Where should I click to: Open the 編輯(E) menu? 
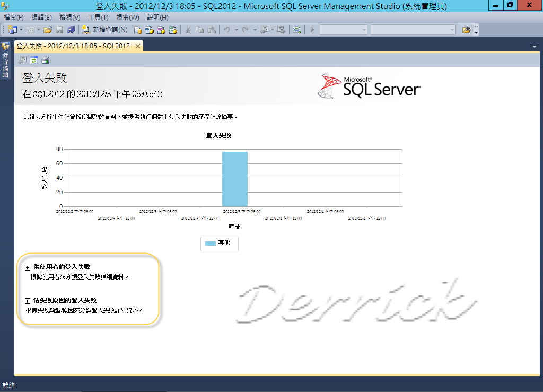click(41, 18)
